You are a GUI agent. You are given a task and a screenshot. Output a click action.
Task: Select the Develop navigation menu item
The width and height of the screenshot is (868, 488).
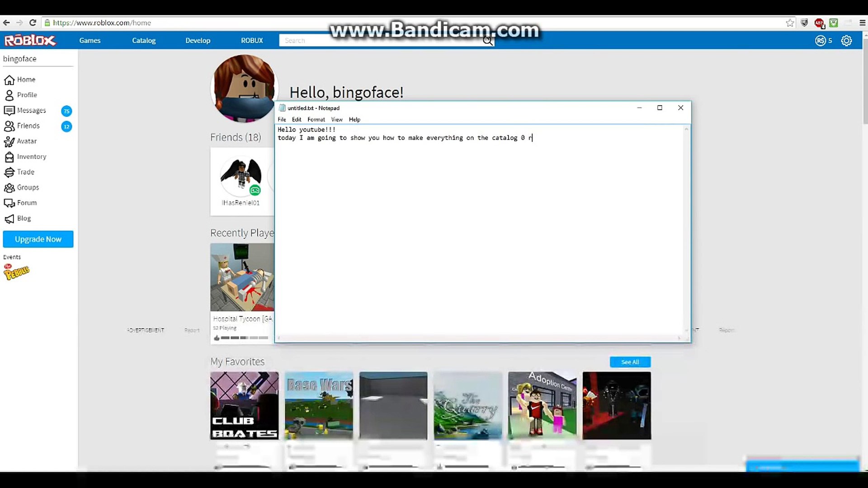click(198, 40)
